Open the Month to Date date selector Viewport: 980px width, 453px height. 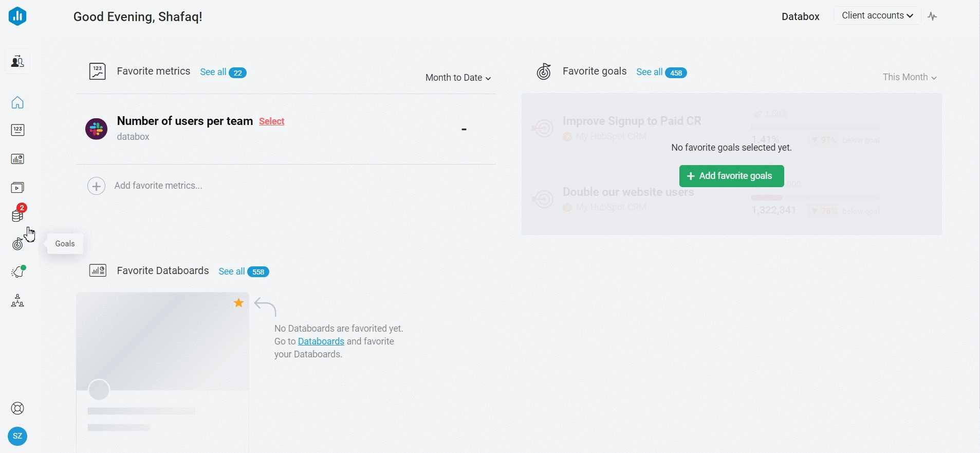[458, 78]
